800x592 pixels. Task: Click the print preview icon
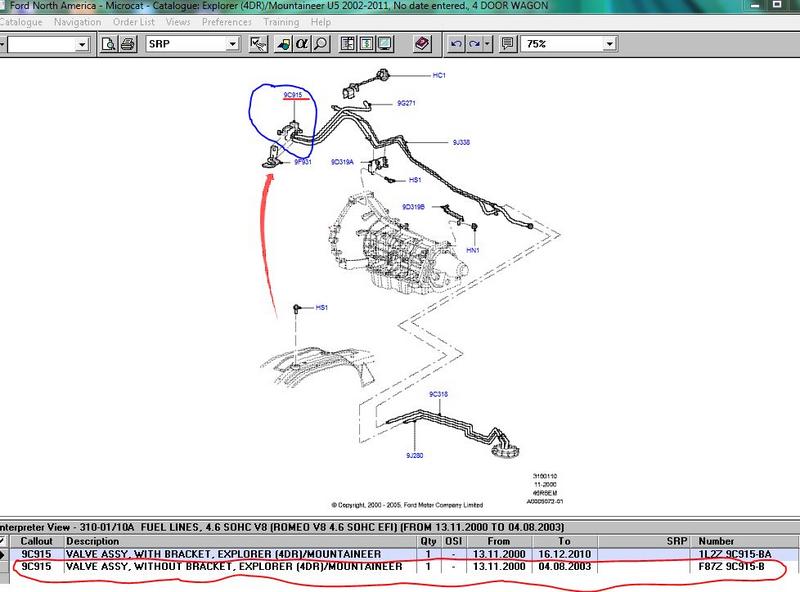tap(108, 44)
